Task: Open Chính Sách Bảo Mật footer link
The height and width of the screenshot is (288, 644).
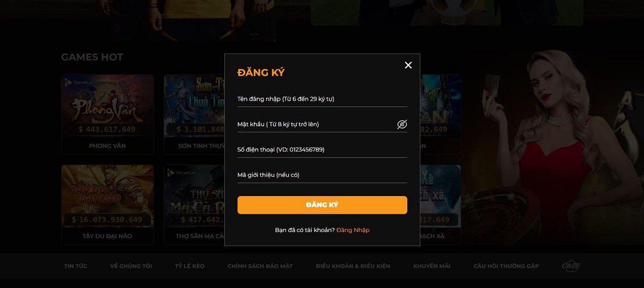Action: click(x=260, y=266)
